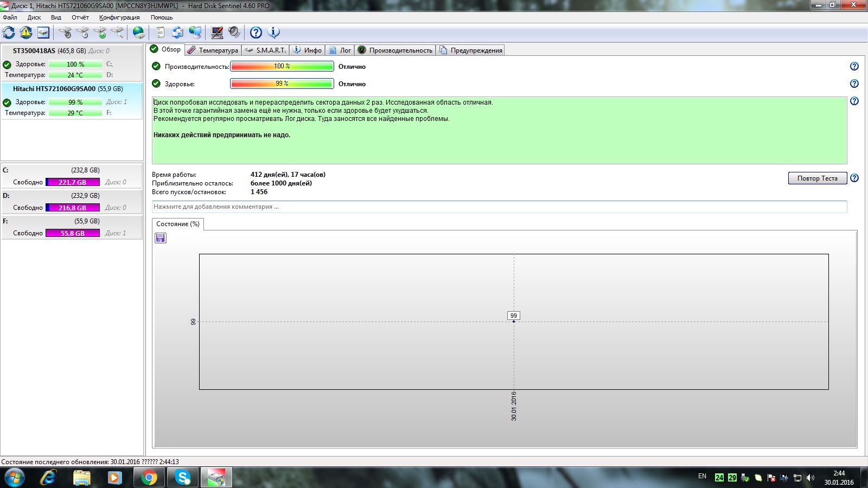Viewport: 868px width, 488px height.
Task: Open Chrome from the taskbar
Action: pos(149,477)
